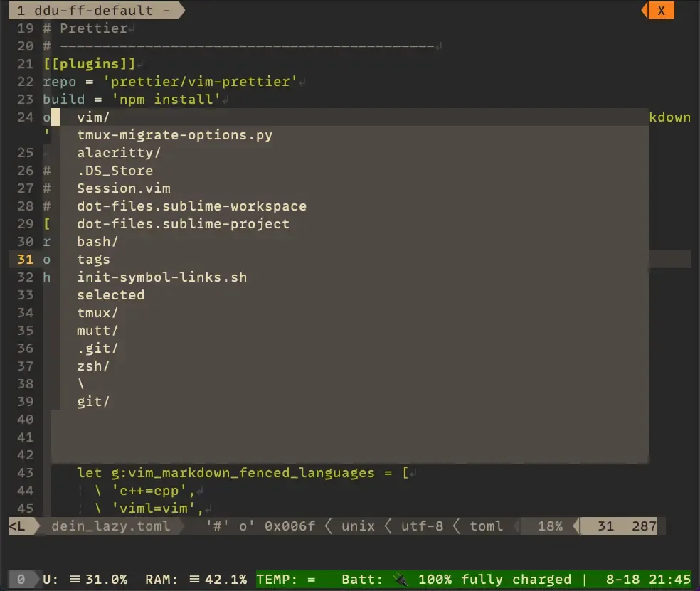Select the ddu-ff-default tab
The width and height of the screenshot is (700, 591).
pos(92,11)
